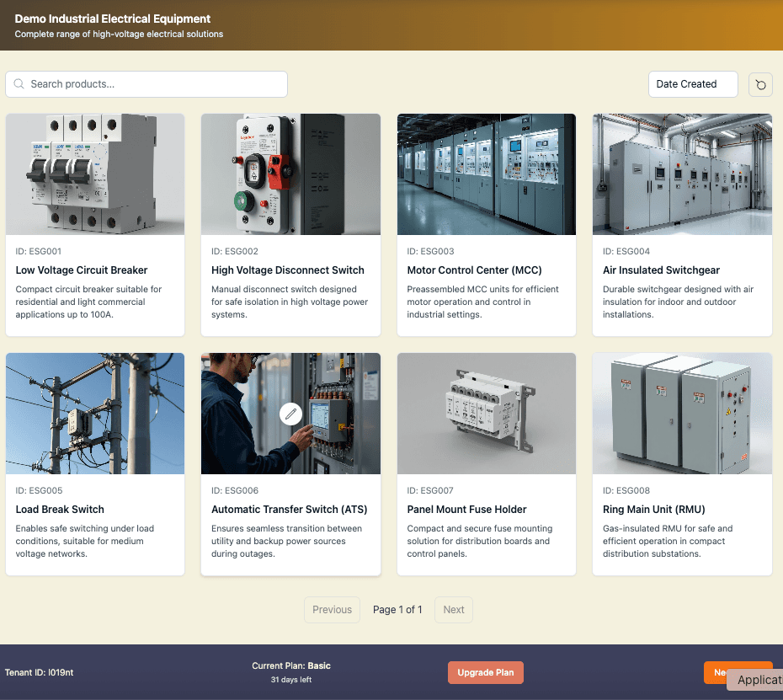The width and height of the screenshot is (783, 700).
Task: Open the Load Break Switch image
Action: pyautogui.click(x=95, y=414)
